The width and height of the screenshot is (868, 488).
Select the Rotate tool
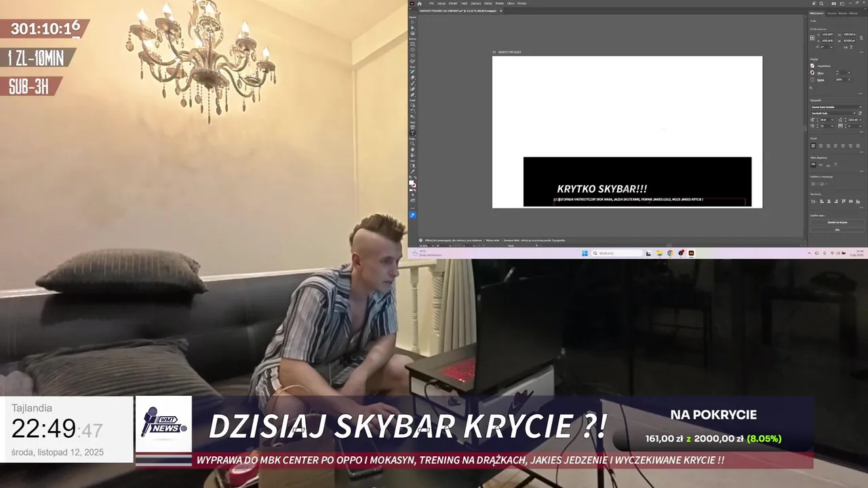412,111
